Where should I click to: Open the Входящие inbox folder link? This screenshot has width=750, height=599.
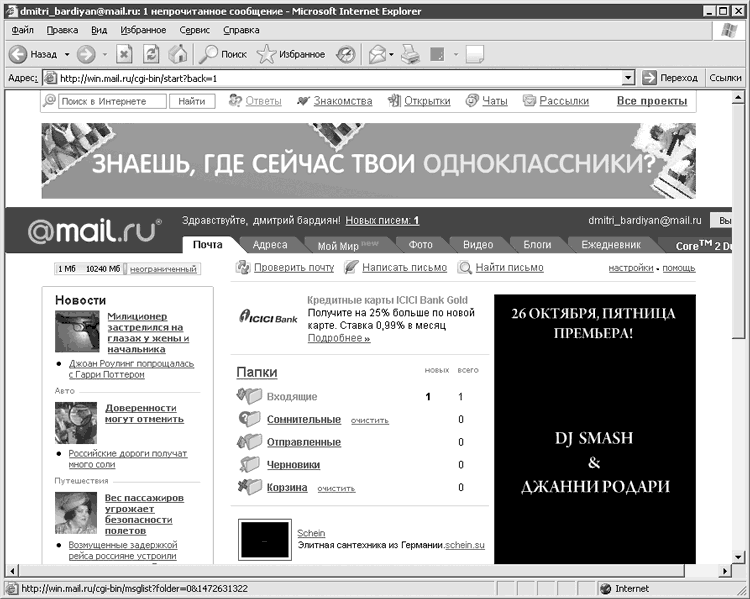[291, 397]
